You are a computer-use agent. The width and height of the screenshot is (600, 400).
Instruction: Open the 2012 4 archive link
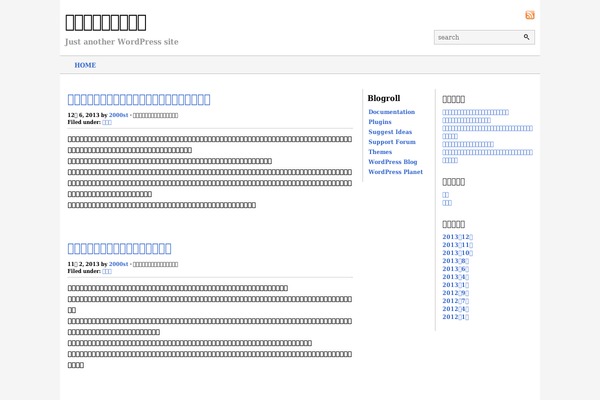tap(455, 309)
